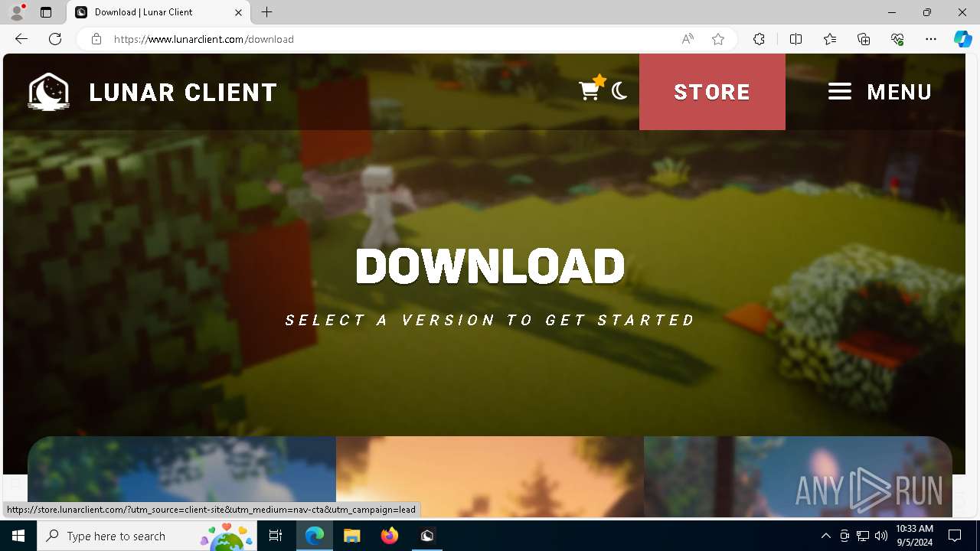Open browser profile icon
Screen dimensions: 980x551
(x=17, y=12)
